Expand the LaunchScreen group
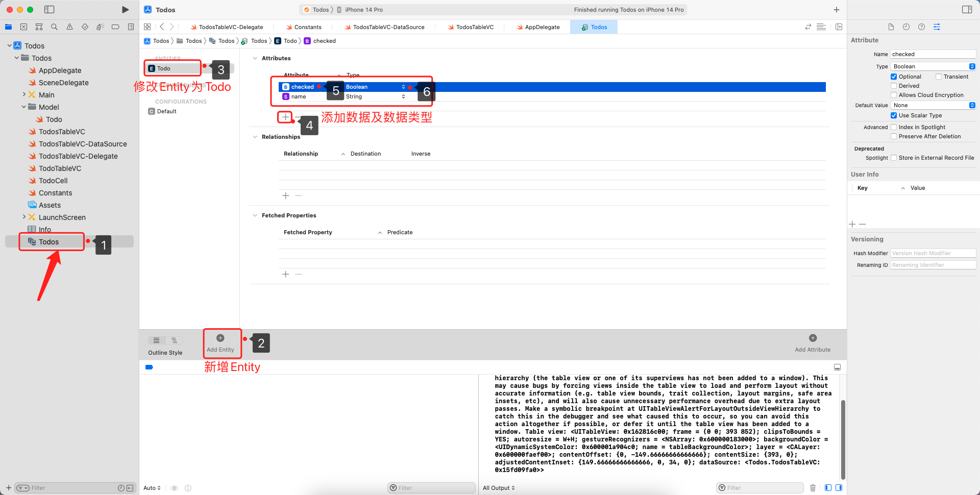This screenshot has height=495, width=980. [24, 217]
